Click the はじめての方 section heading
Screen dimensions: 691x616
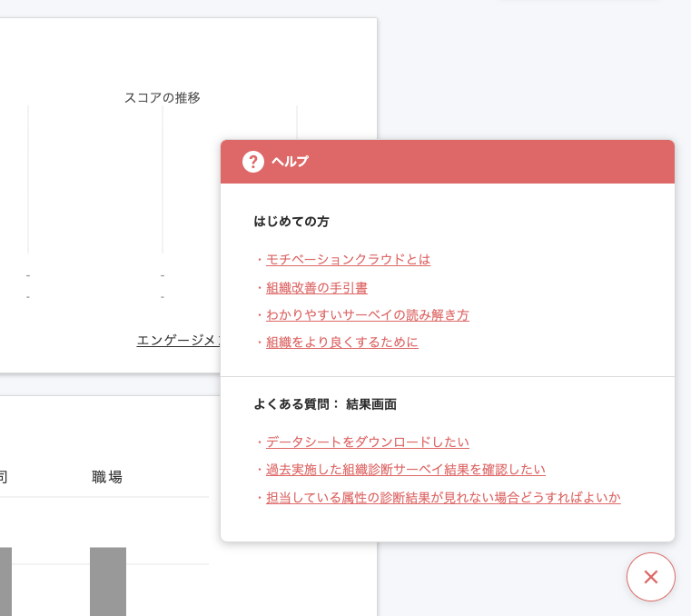pyautogui.click(x=291, y=221)
